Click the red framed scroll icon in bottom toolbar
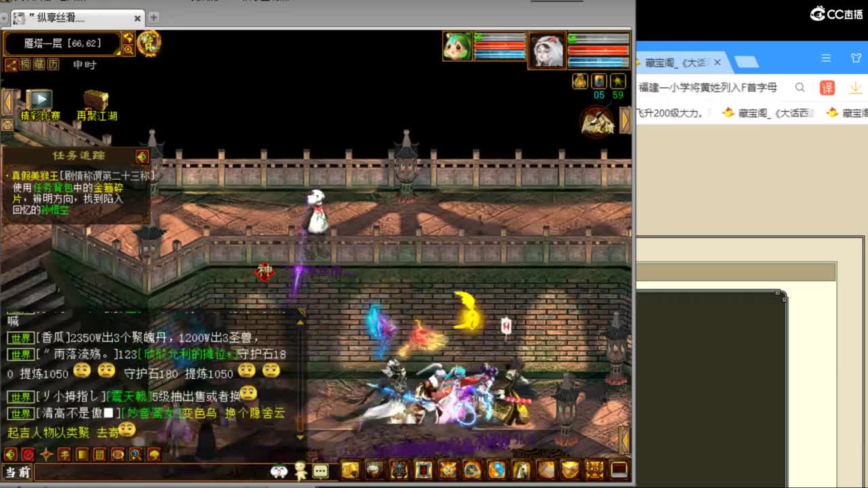The width and height of the screenshot is (868, 488). tap(423, 469)
